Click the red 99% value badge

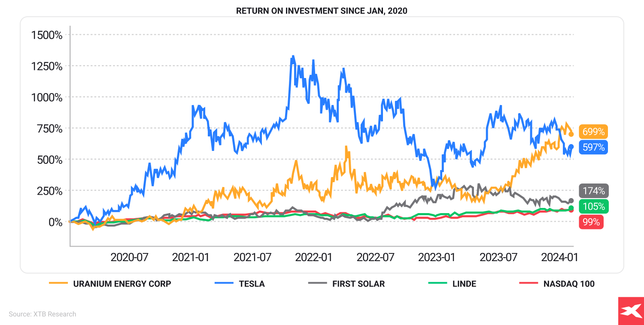click(x=591, y=222)
